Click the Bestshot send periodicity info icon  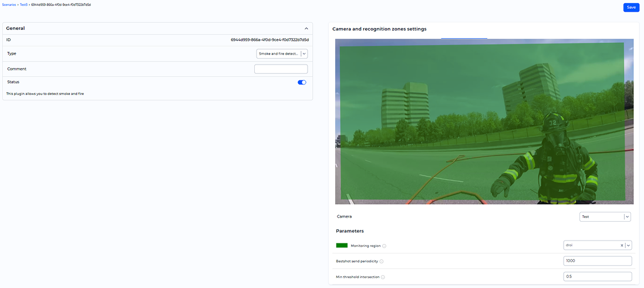(x=382, y=262)
